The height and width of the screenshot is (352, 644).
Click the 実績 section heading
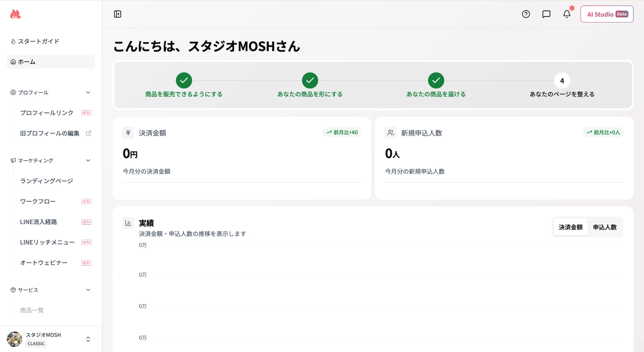[147, 223]
